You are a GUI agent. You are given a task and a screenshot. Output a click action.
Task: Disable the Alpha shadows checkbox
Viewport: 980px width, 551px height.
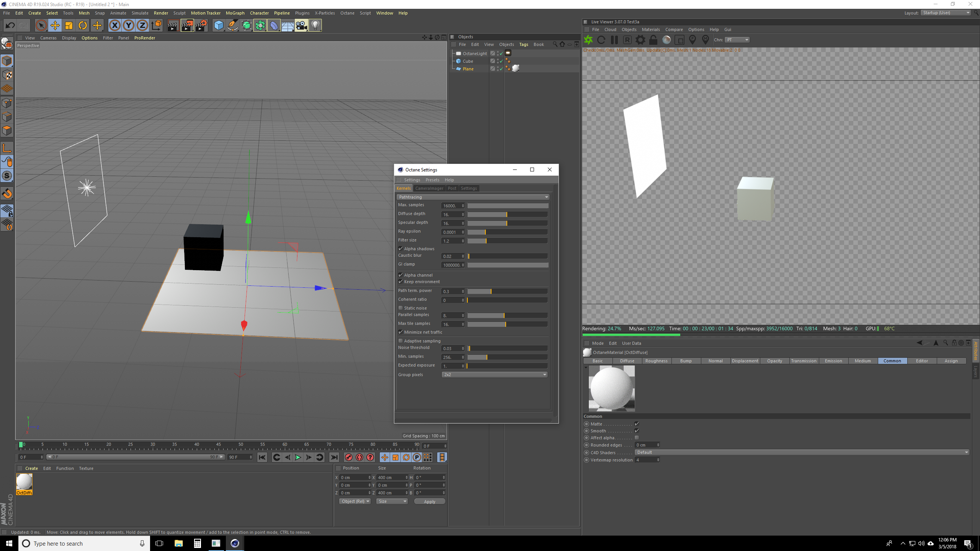pos(401,249)
